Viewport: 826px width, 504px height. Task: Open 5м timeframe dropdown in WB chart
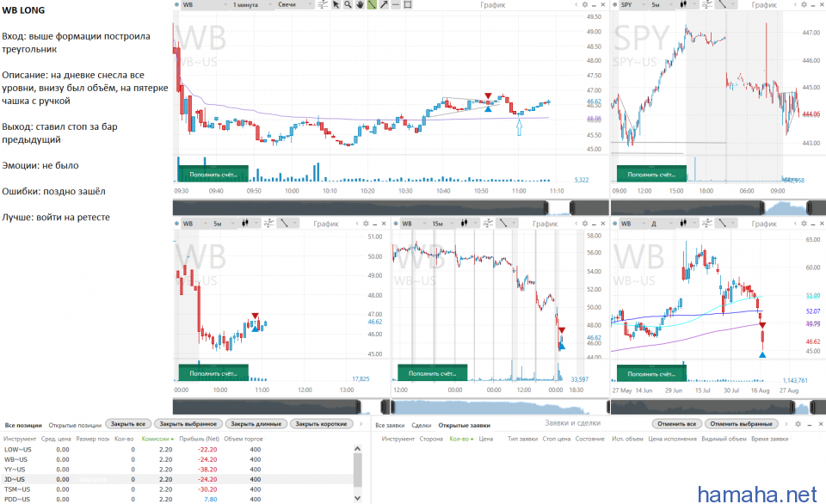pyautogui.click(x=224, y=224)
